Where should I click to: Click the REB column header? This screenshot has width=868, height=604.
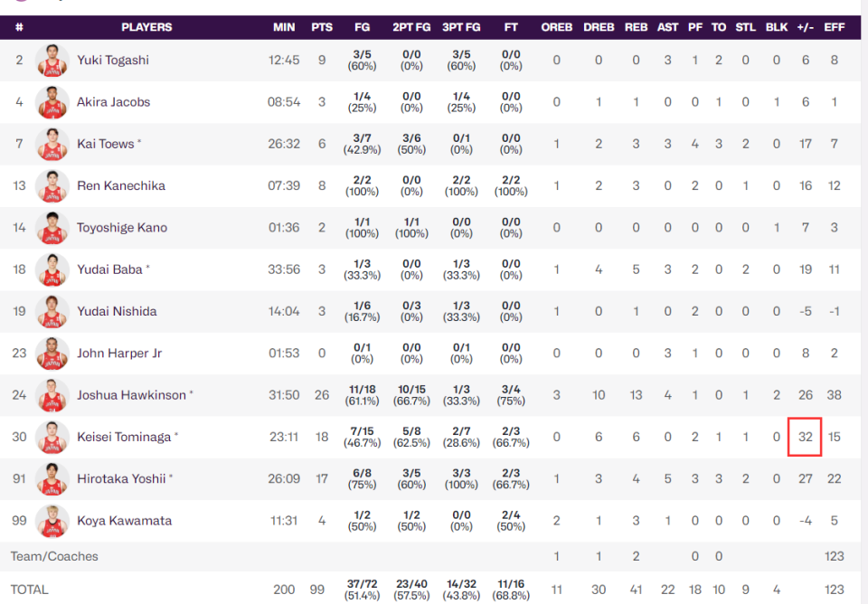pyautogui.click(x=636, y=27)
